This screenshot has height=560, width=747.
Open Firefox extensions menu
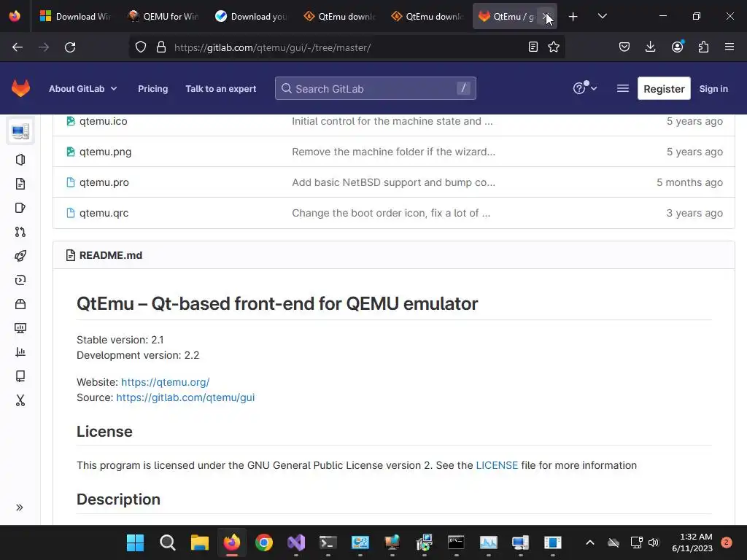pos(703,47)
